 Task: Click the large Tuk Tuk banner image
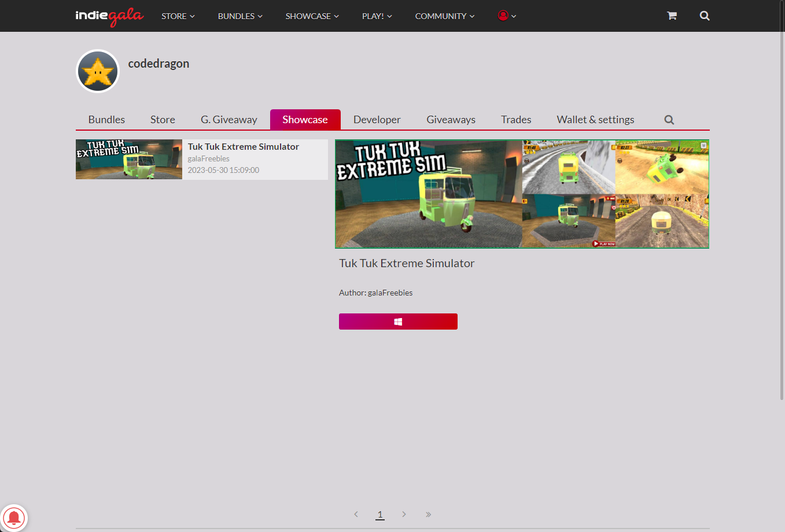(x=522, y=194)
